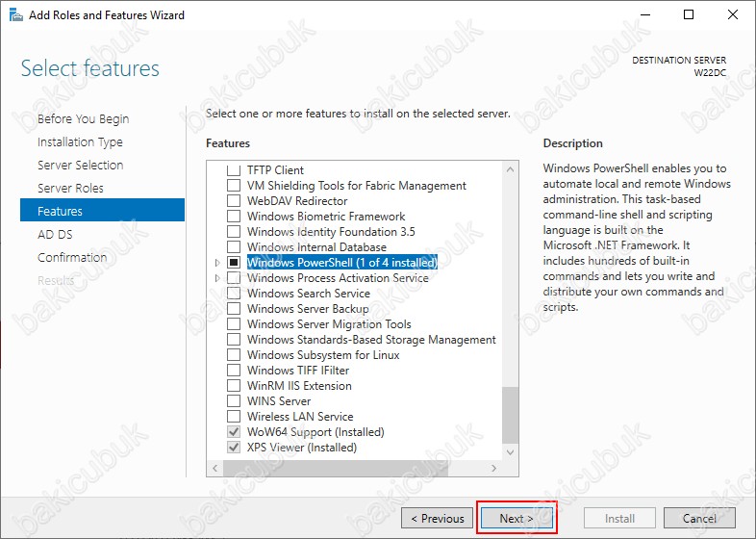
Task: Tick the Windows Internal Database checkbox
Action: [234, 247]
